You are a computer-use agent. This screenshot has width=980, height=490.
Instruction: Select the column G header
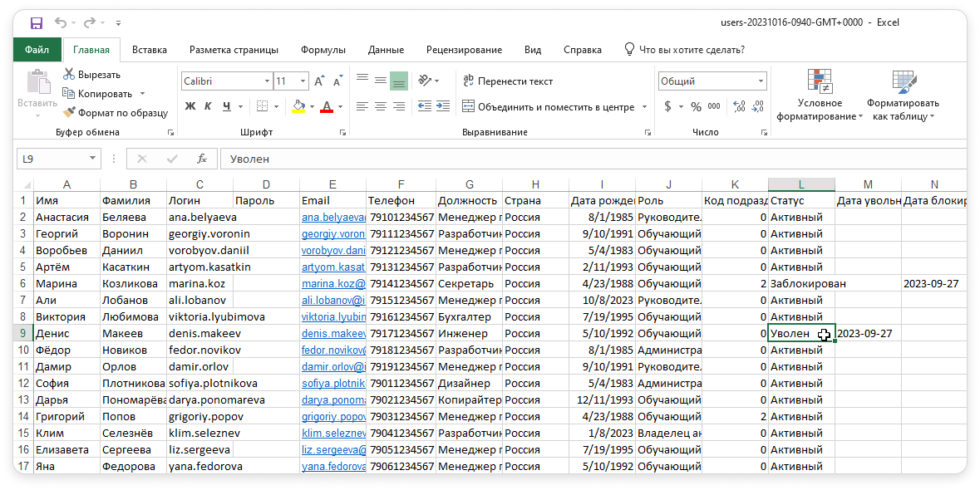coord(470,184)
